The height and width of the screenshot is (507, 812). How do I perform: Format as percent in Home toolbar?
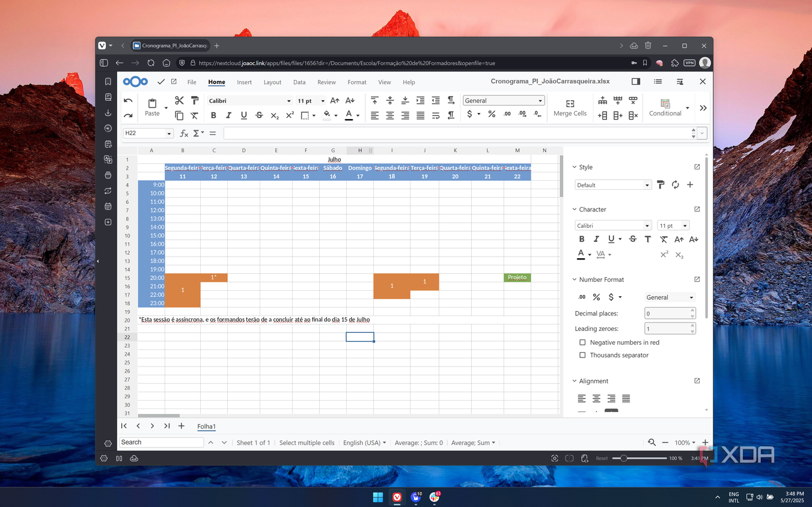click(x=492, y=114)
